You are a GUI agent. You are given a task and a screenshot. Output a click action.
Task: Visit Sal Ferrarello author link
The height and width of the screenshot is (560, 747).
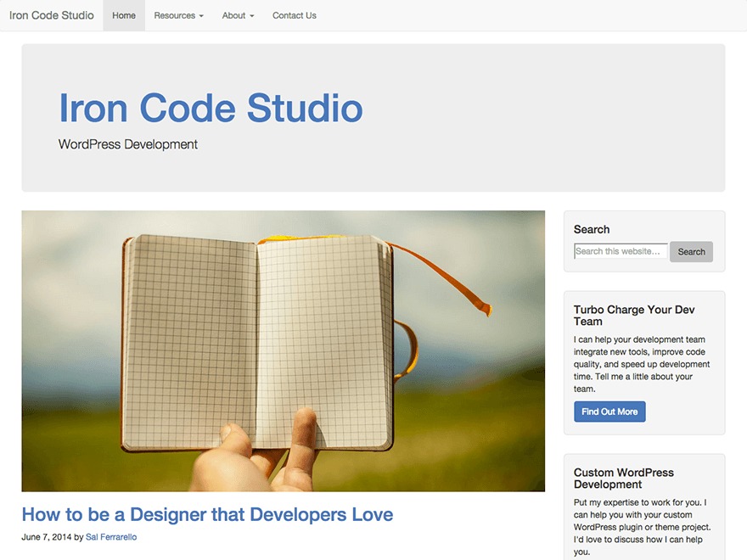[x=111, y=537]
